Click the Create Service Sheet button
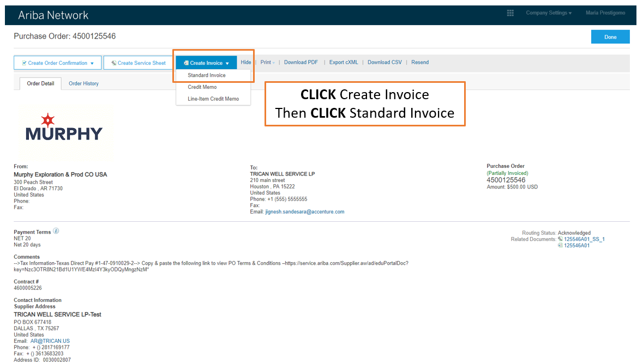 coord(138,63)
